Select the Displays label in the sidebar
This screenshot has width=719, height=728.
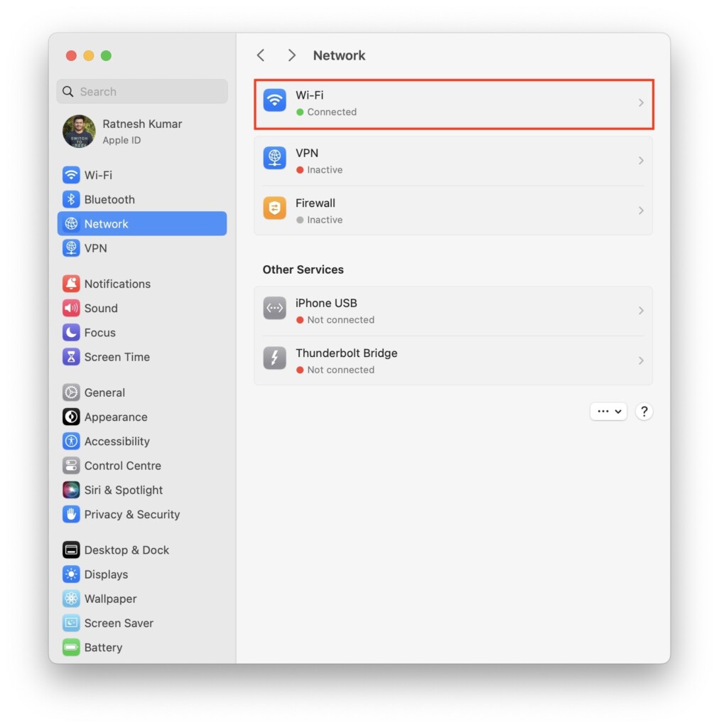coord(107,574)
